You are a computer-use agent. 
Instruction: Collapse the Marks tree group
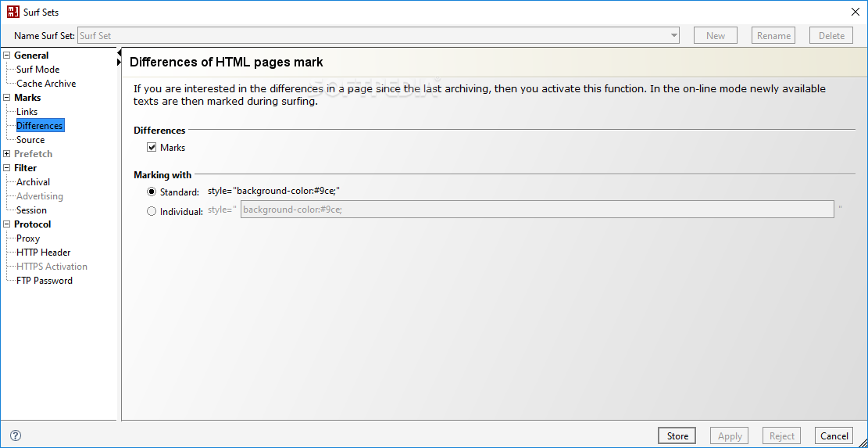[x=7, y=98]
